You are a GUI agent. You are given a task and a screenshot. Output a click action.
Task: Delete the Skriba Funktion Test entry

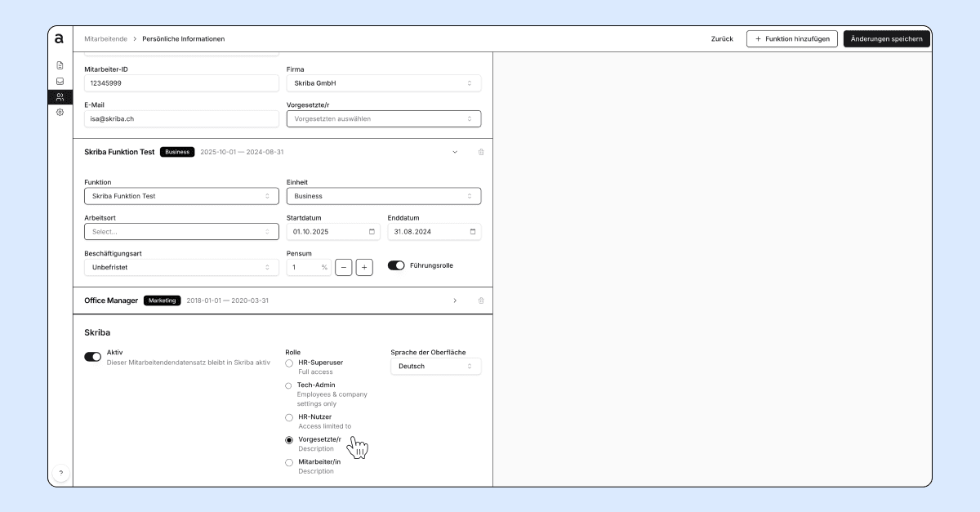[481, 152]
